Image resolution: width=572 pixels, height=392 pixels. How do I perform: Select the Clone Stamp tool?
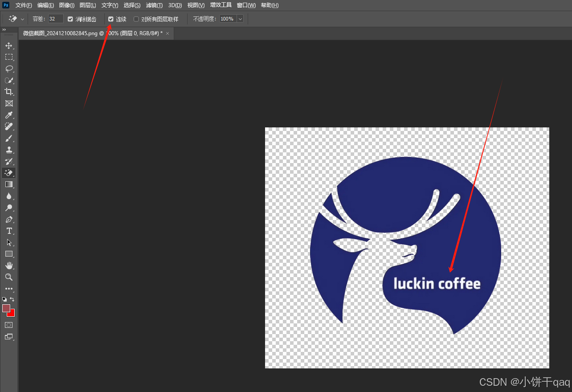click(x=9, y=150)
